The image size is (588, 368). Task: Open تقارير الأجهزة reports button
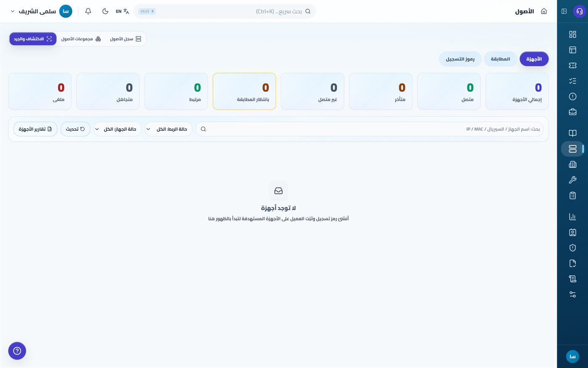35,129
